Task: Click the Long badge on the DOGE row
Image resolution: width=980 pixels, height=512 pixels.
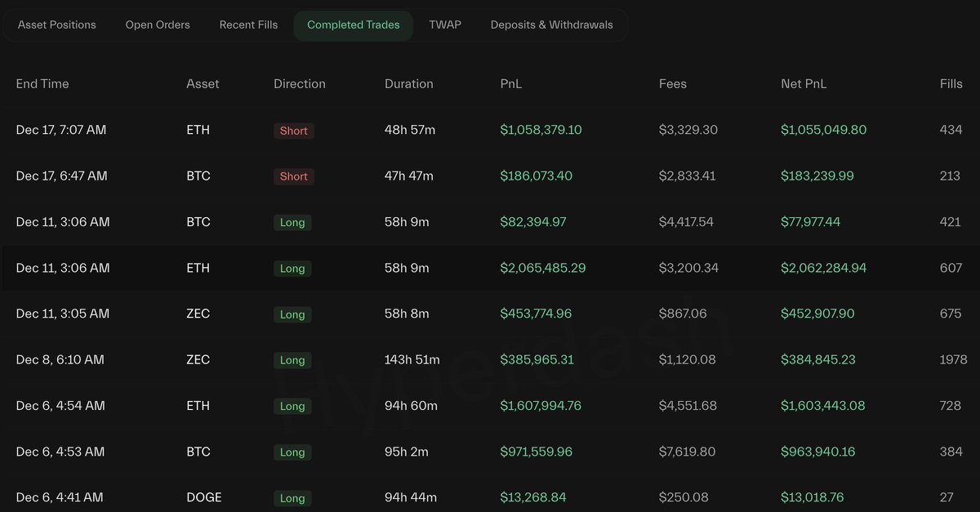Action: 292,498
